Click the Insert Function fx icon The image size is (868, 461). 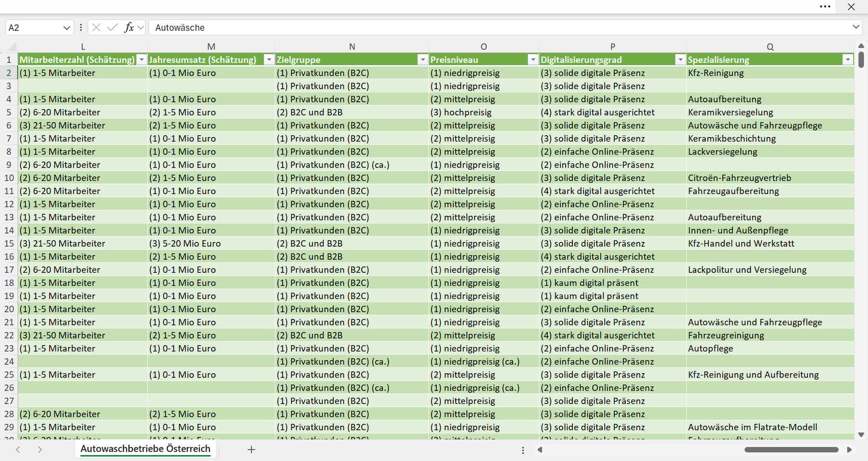[129, 28]
